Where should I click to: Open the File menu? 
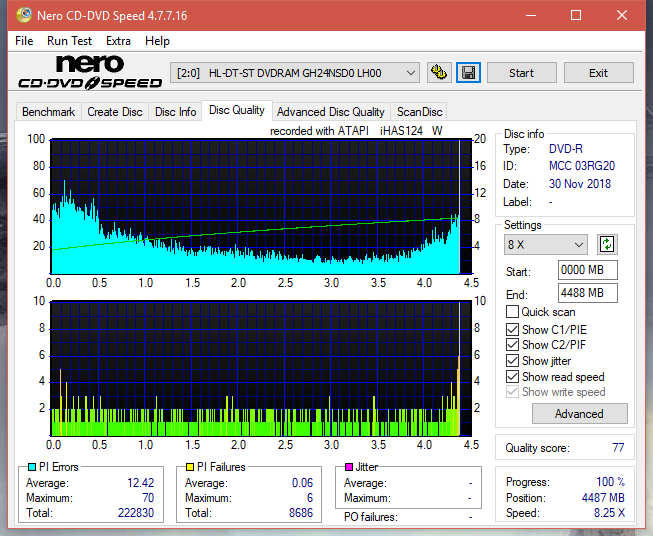[24, 41]
